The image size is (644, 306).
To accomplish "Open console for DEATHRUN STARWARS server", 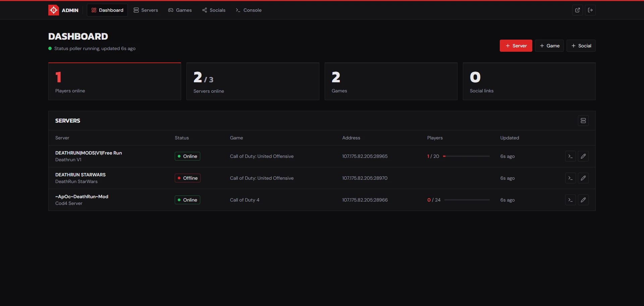I will click(x=571, y=178).
